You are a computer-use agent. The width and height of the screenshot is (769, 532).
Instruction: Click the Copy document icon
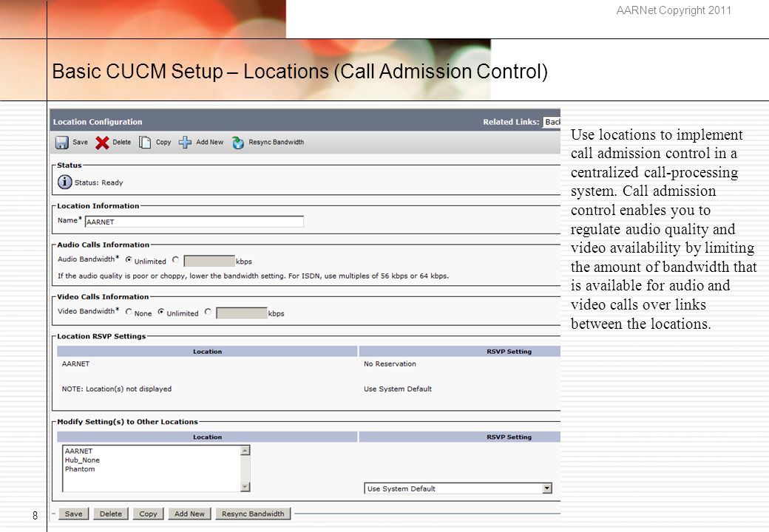click(x=145, y=142)
